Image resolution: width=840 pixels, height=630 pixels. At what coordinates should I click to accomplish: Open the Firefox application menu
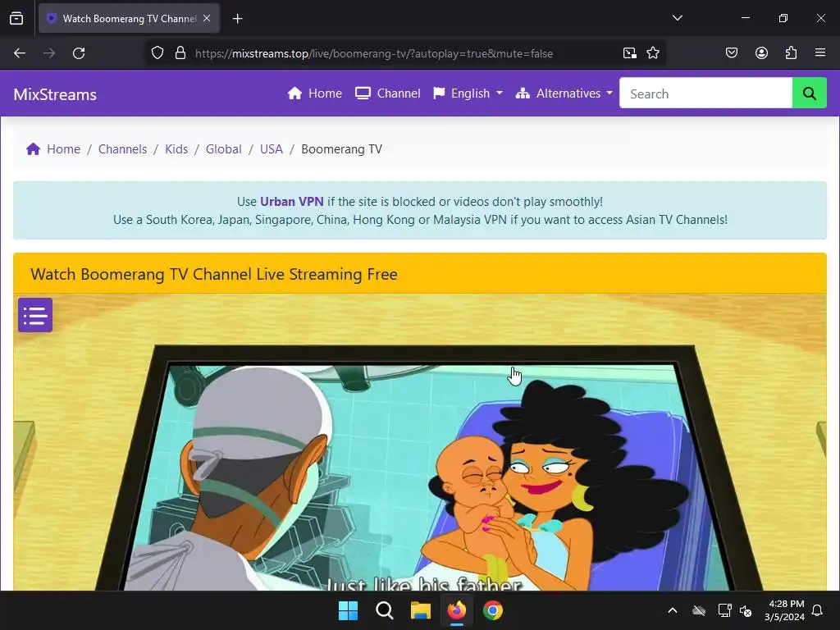pos(819,52)
